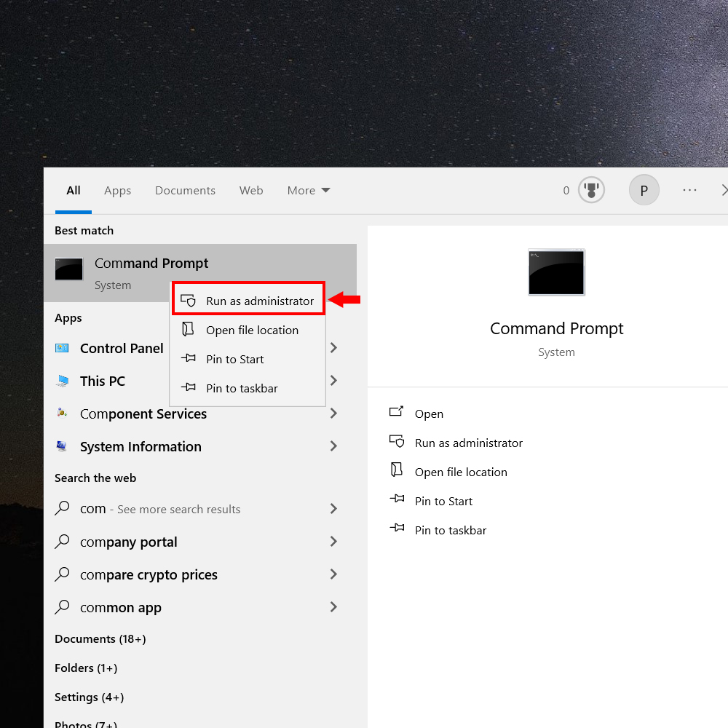This screenshot has height=728, width=728.
Task: Open the 'compare crypto prices' web suggestion
Action: 149,574
